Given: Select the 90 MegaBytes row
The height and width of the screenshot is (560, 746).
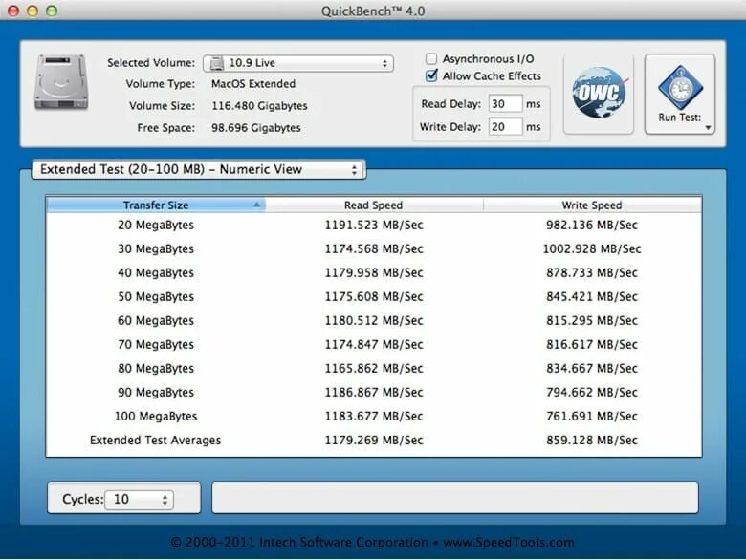Looking at the screenshot, I should pos(373,392).
